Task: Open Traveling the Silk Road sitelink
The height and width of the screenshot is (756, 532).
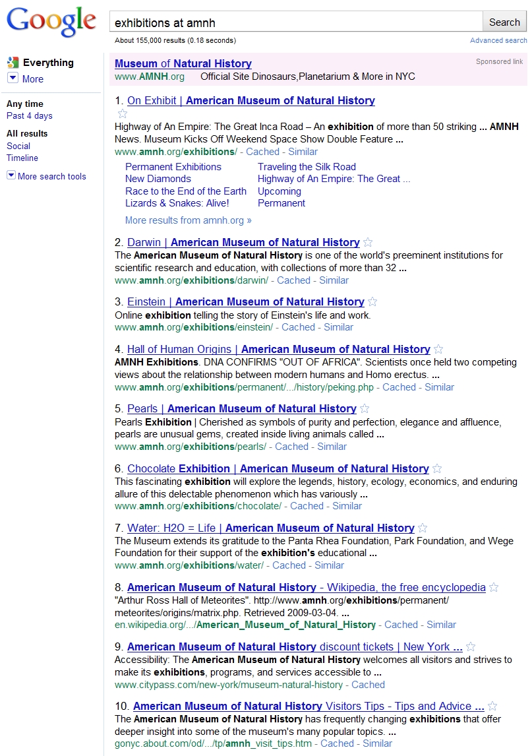Action: click(x=307, y=167)
